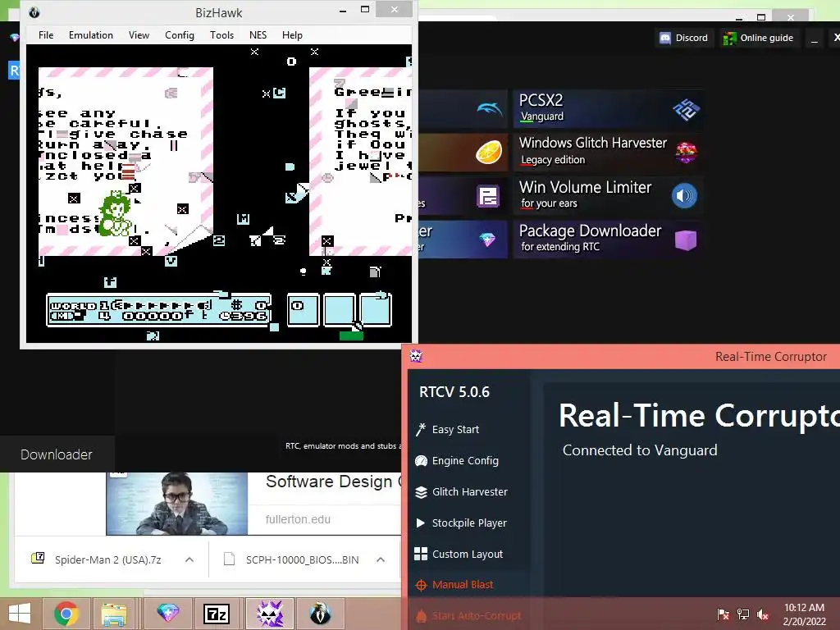Viewport: 840px width, 630px height.
Task: Open the View menu in BizHawk
Action: (x=139, y=34)
